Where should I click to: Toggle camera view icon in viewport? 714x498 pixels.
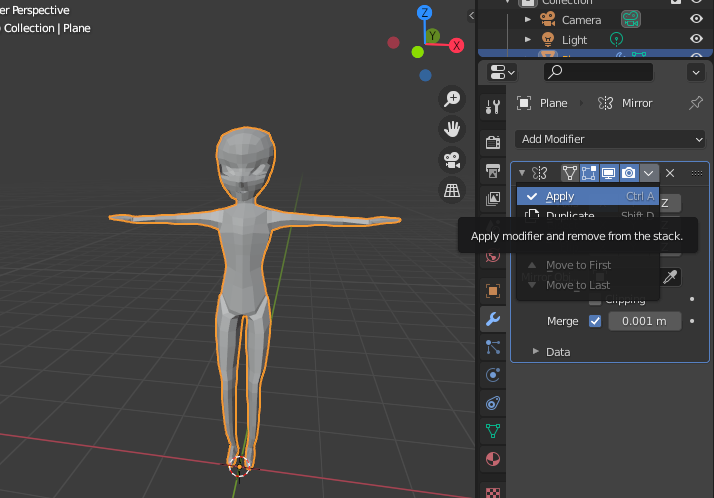[452, 160]
